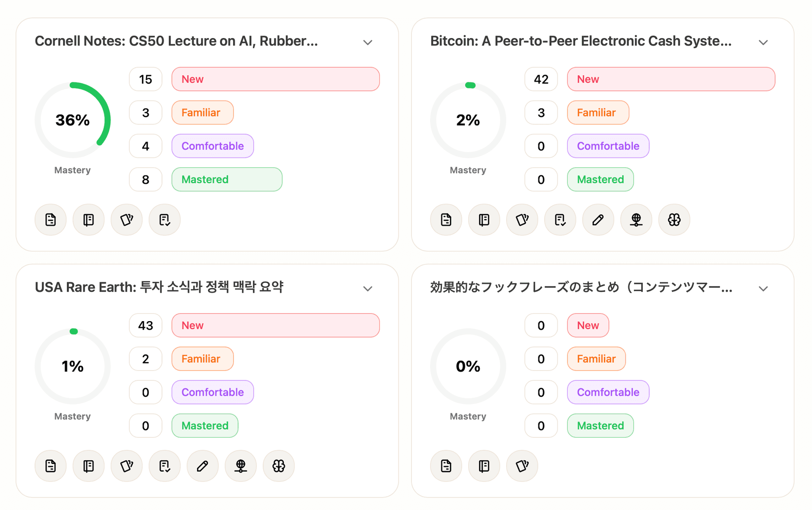The height and width of the screenshot is (510, 812).
Task: Open the Cornell Notes CS50 card title
Action: pos(176,41)
